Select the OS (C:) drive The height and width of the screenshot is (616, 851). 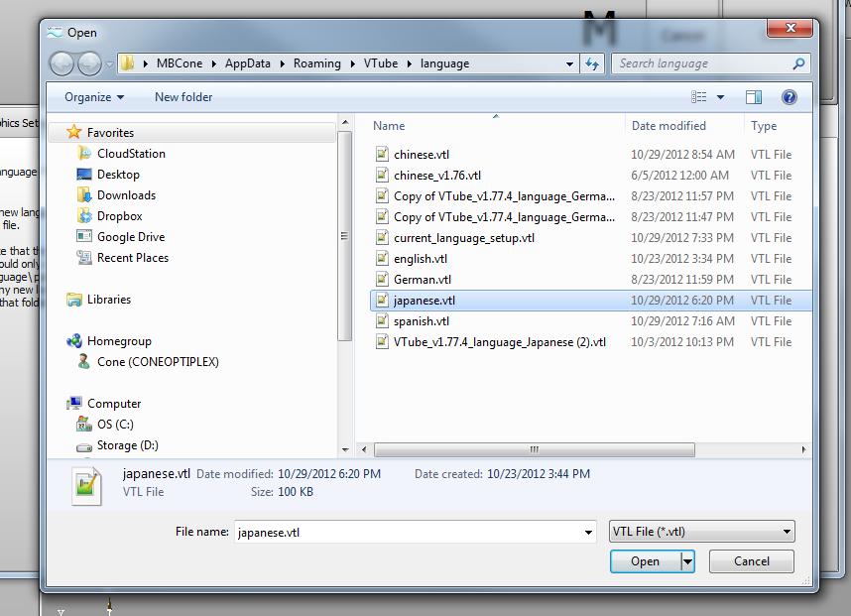(x=115, y=425)
